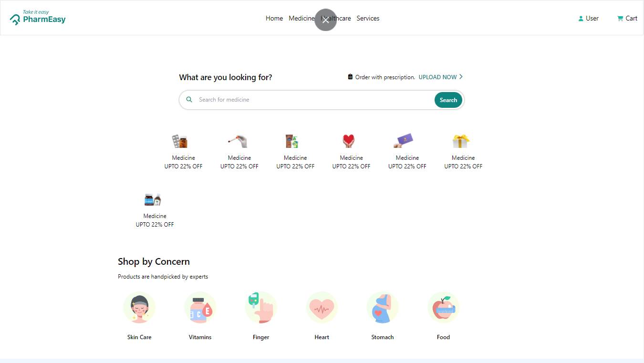Expand the UPLOAD NOW chevron arrow

[x=461, y=77]
